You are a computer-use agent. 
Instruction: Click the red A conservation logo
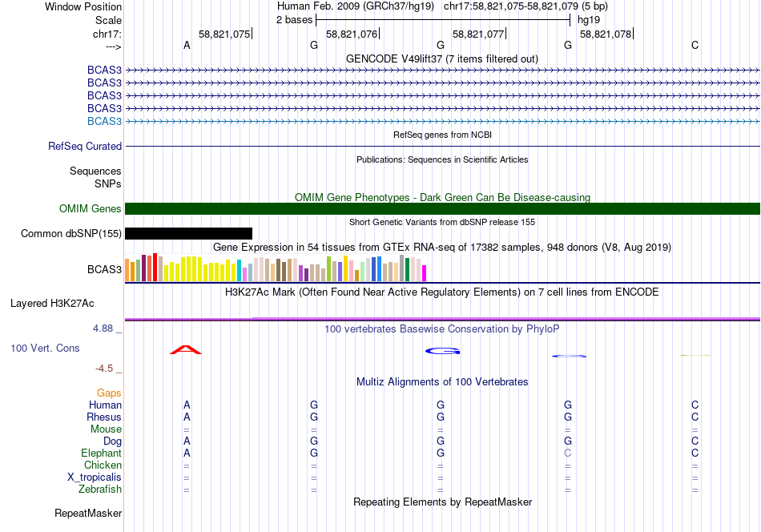(x=185, y=349)
